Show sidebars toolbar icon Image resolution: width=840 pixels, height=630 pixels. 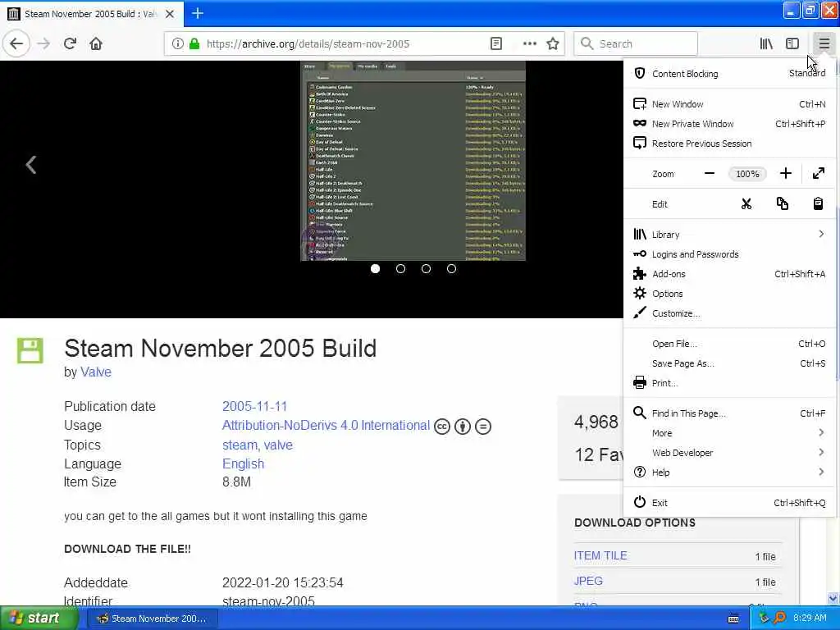pos(792,43)
